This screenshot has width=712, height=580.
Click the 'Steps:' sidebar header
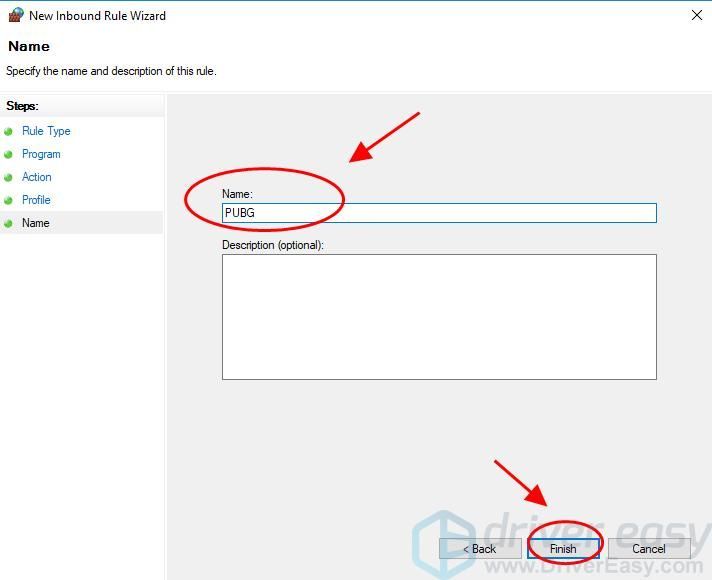22,106
